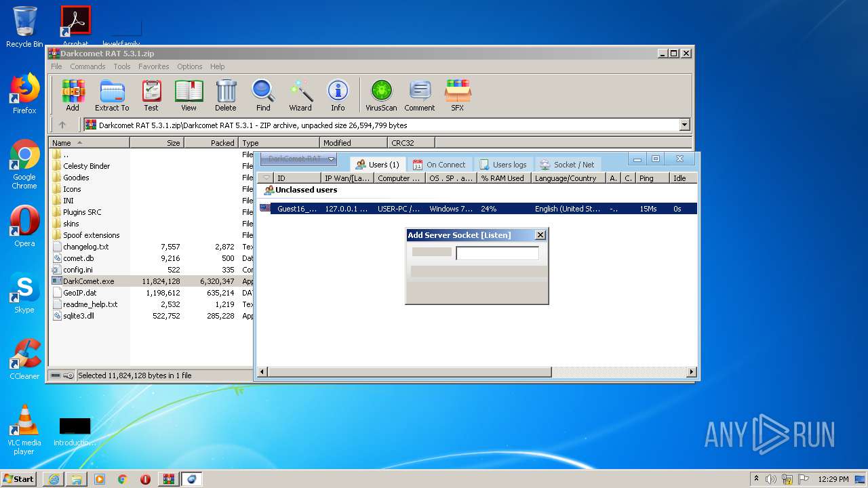Screen dimensions: 868x488
Task: Switch to the Users logs tab
Action: click(x=503, y=164)
